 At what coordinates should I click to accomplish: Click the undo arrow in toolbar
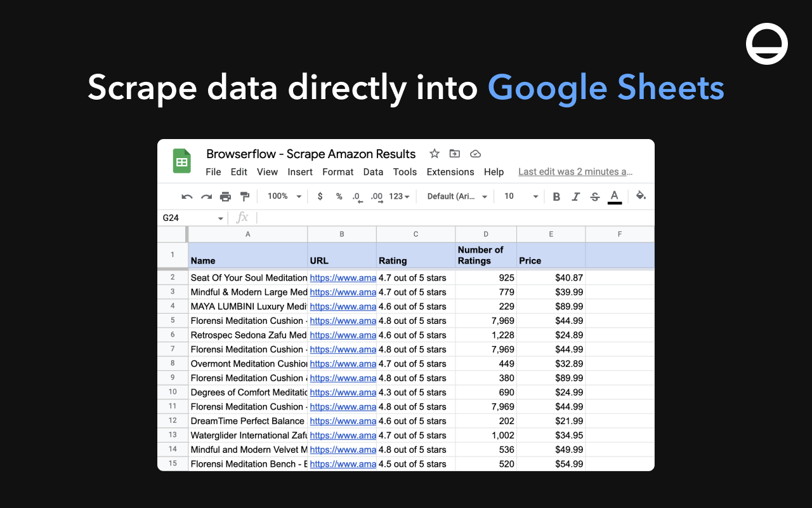pyautogui.click(x=187, y=197)
